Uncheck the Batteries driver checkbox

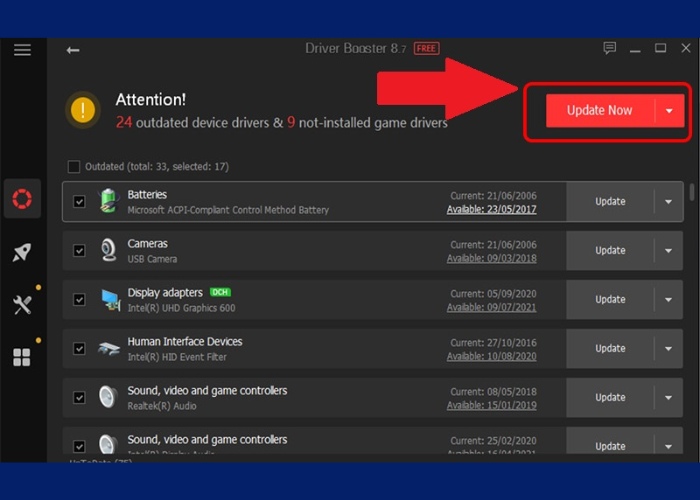pos(79,202)
